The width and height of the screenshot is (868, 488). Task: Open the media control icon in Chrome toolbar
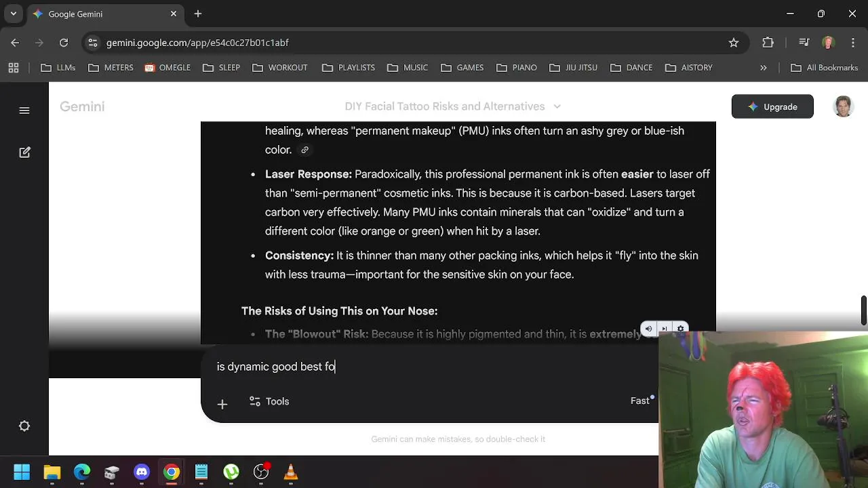pos(804,43)
